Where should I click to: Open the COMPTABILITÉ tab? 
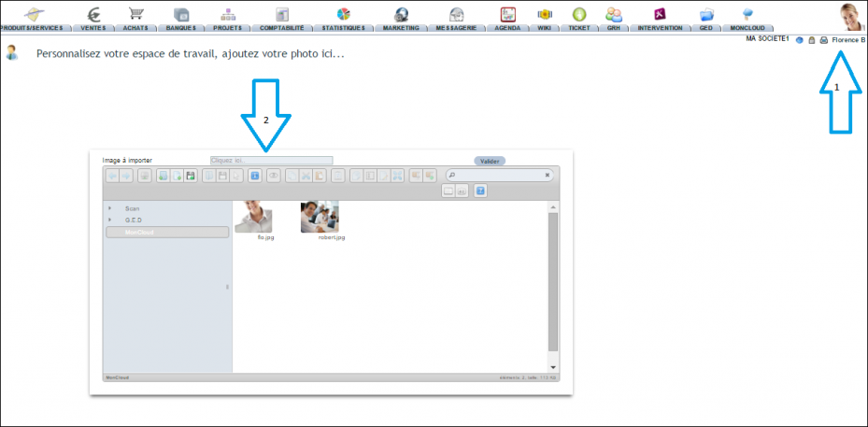click(282, 28)
